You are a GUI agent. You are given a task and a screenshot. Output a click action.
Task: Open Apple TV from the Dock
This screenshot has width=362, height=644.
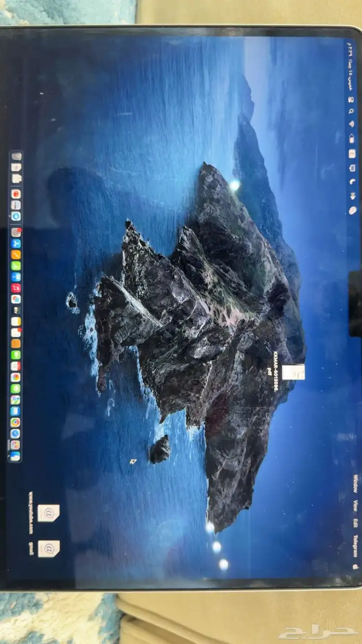click(x=16, y=310)
